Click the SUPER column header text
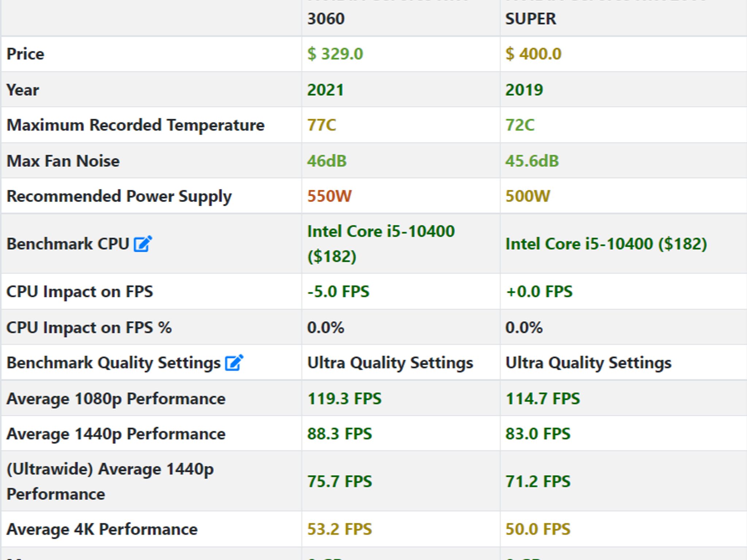 (531, 19)
